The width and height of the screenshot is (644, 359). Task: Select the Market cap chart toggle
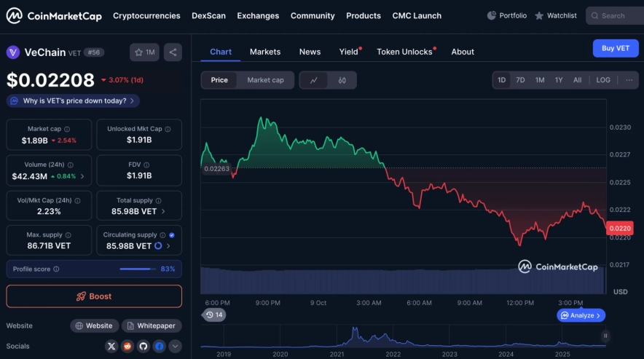tap(265, 80)
